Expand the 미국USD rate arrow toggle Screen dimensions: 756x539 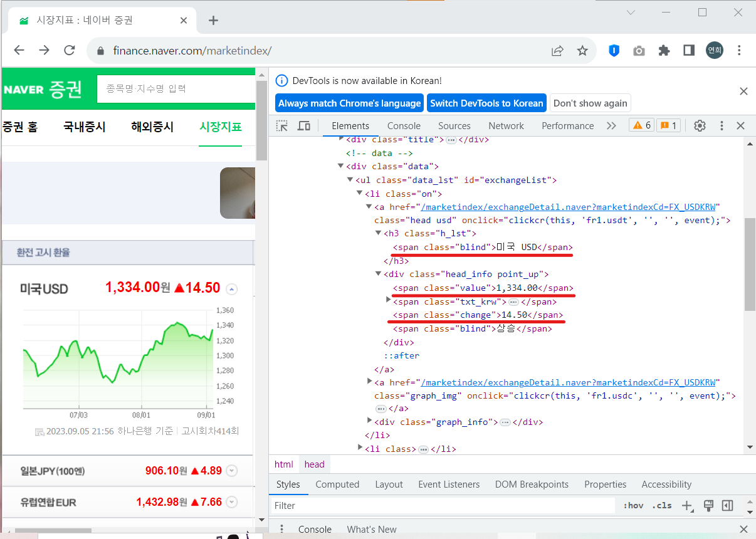point(231,289)
